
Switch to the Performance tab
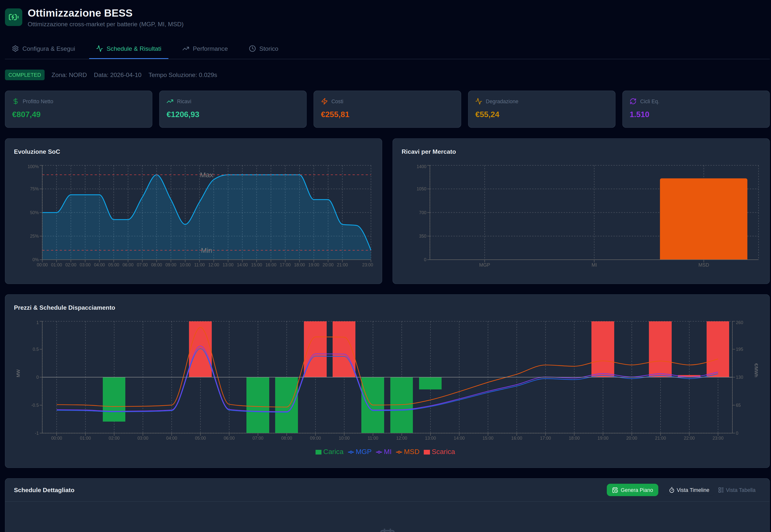tap(210, 48)
